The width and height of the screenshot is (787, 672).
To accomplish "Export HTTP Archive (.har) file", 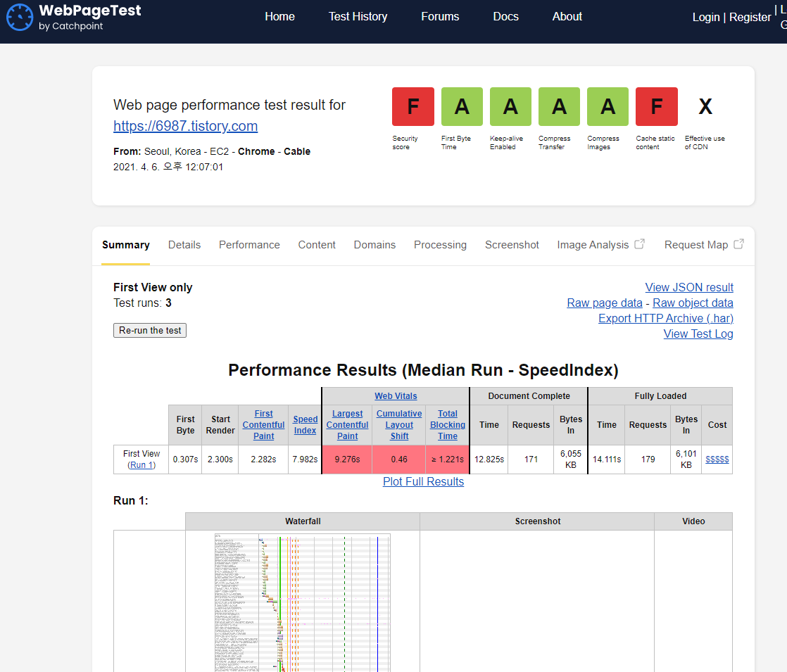I will tap(665, 319).
